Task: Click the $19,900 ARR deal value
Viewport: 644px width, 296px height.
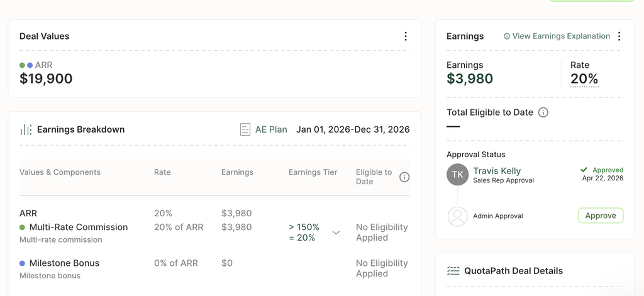Action: [x=46, y=79]
